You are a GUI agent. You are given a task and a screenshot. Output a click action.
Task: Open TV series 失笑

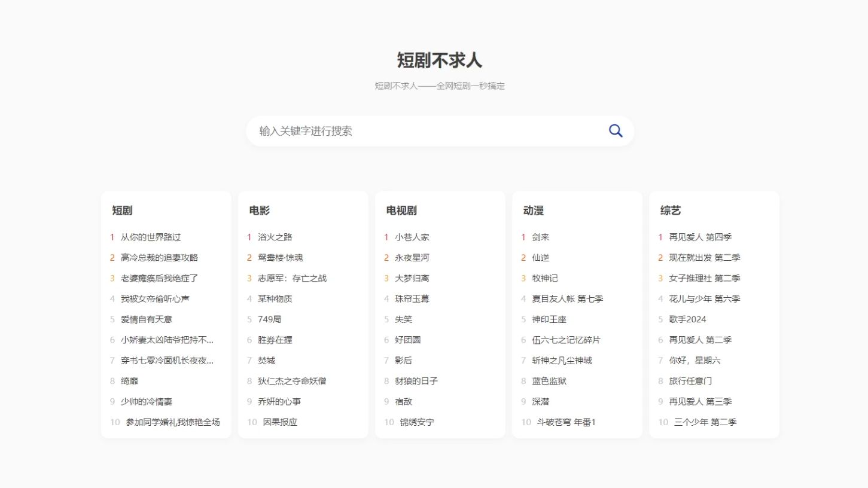[x=403, y=319]
